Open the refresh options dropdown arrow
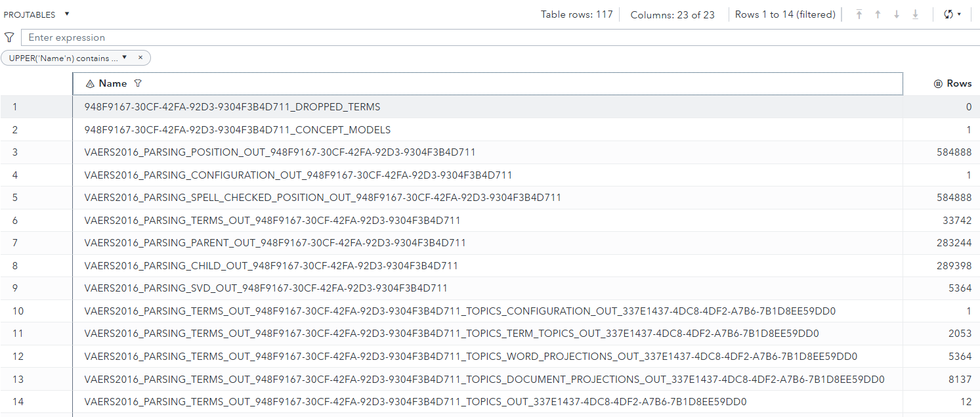This screenshot has width=980, height=417. [960, 14]
